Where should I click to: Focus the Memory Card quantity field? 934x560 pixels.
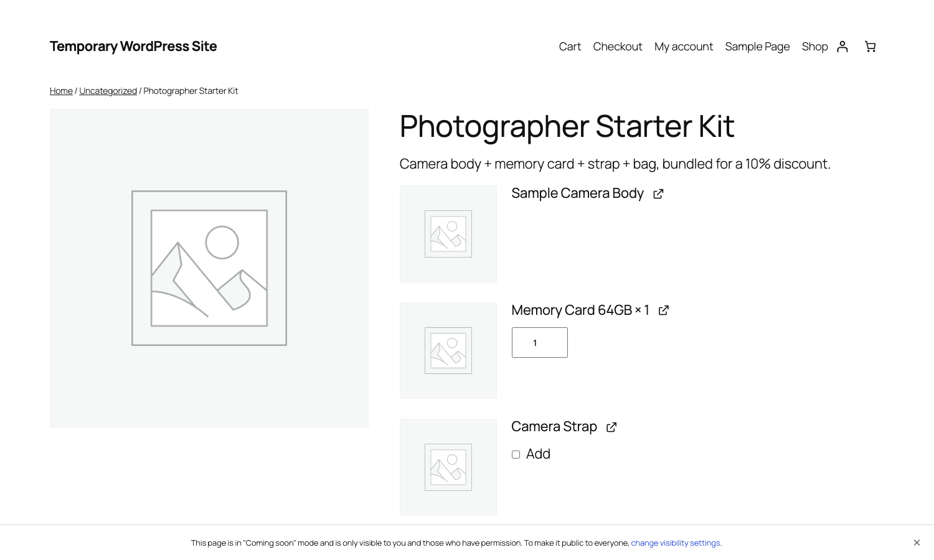pyautogui.click(x=540, y=342)
